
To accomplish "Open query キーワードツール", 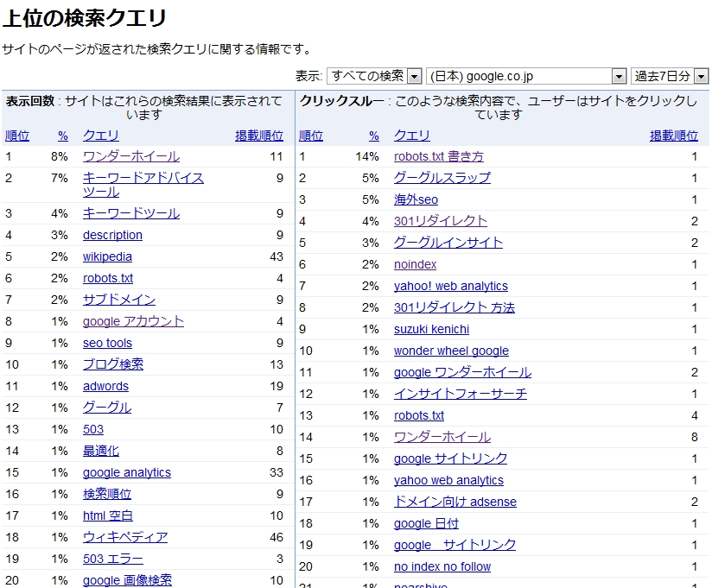I will pos(131,213).
